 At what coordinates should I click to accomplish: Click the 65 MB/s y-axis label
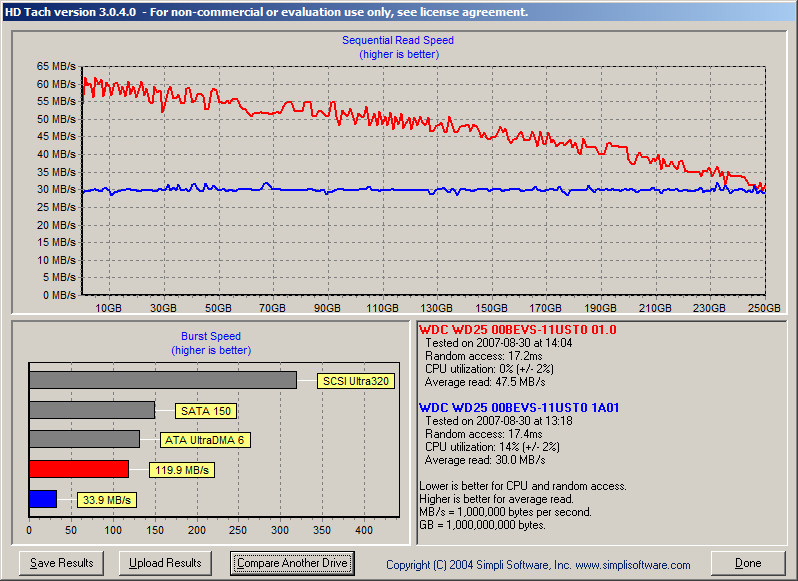[56, 66]
